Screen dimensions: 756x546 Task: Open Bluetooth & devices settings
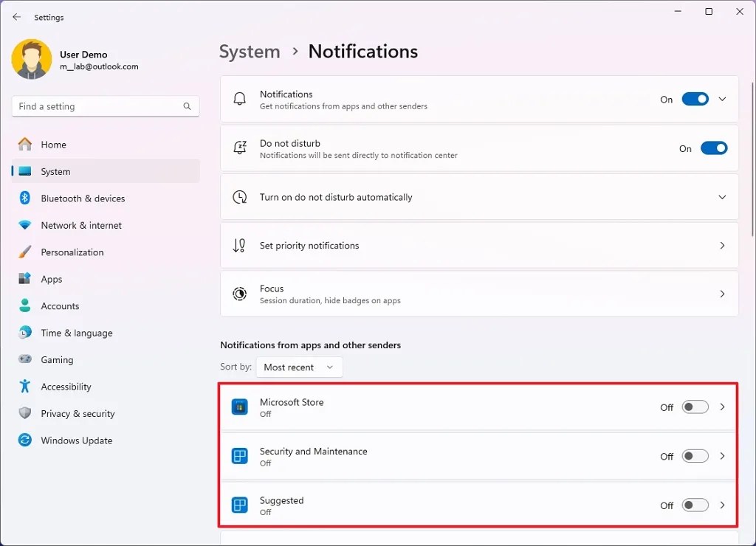[x=81, y=198]
